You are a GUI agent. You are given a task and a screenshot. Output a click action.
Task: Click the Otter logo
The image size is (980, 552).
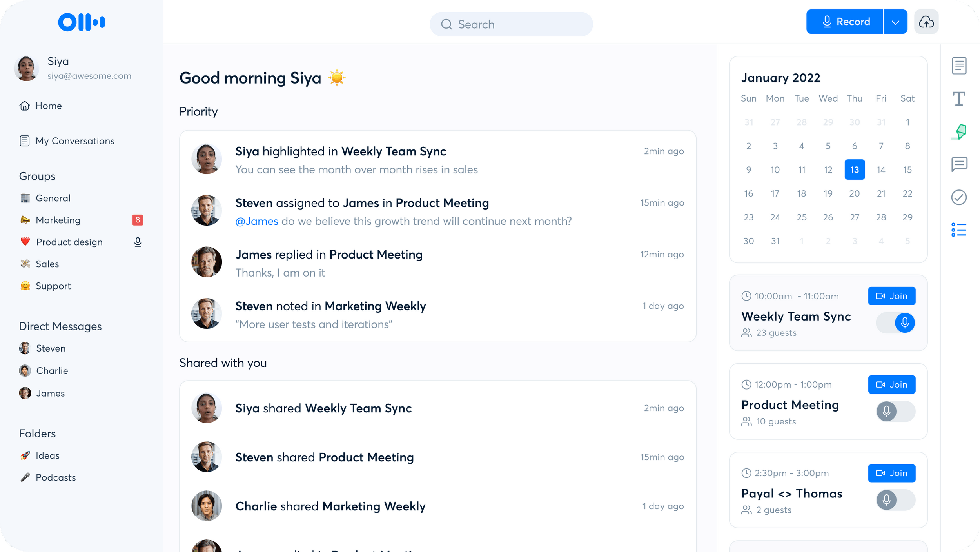pos(81,22)
